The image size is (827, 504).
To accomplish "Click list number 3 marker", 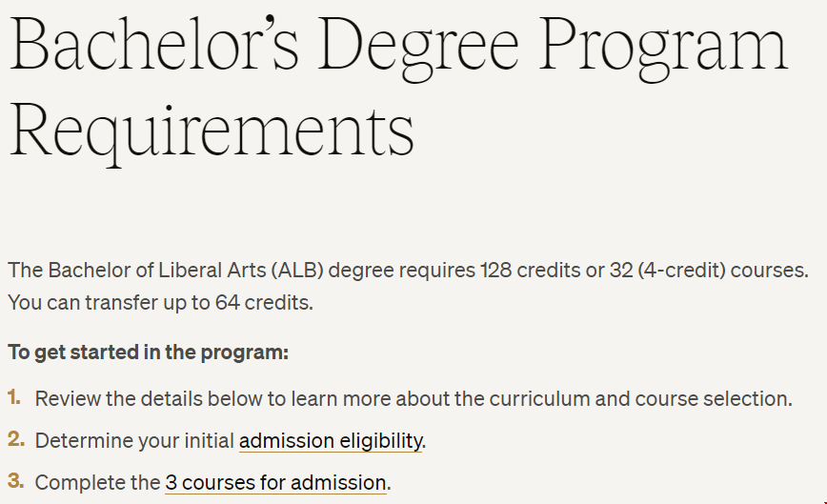I will tap(16, 481).
